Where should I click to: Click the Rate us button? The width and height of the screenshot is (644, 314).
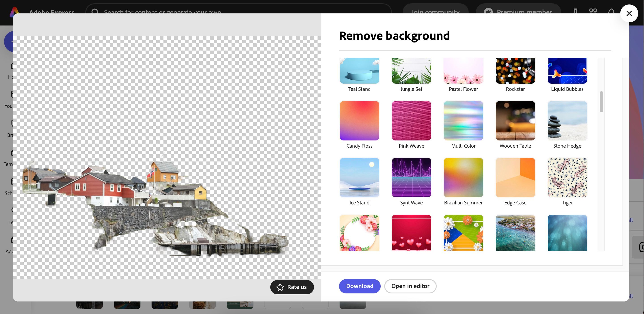292,287
